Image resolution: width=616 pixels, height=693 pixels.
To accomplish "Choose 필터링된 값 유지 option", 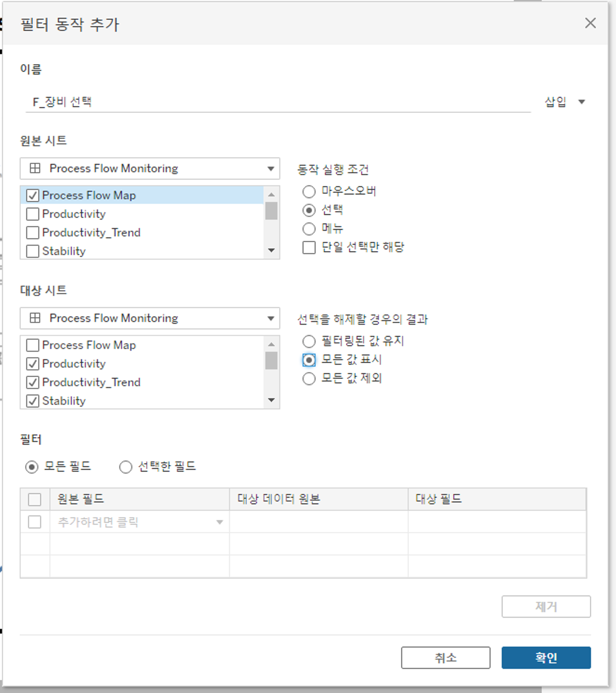I will click(x=309, y=341).
